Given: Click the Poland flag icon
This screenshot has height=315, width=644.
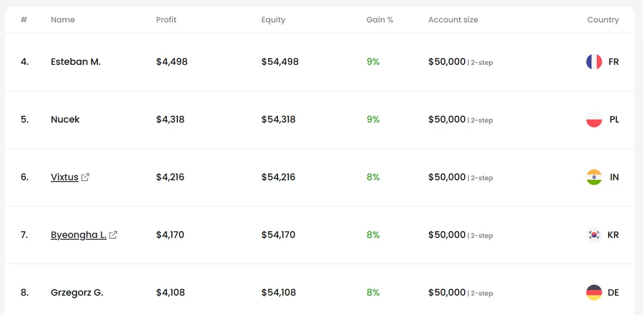Looking at the screenshot, I should (594, 119).
